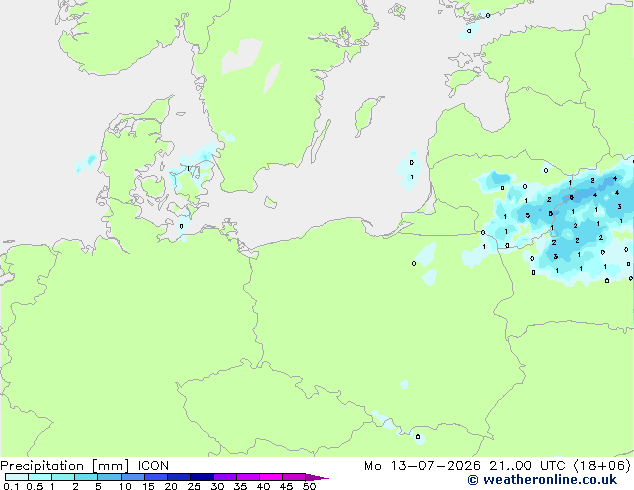The image size is (634, 490).
Task: Click the 20 mm dark blue swatch
Action: pyautogui.click(x=179, y=477)
